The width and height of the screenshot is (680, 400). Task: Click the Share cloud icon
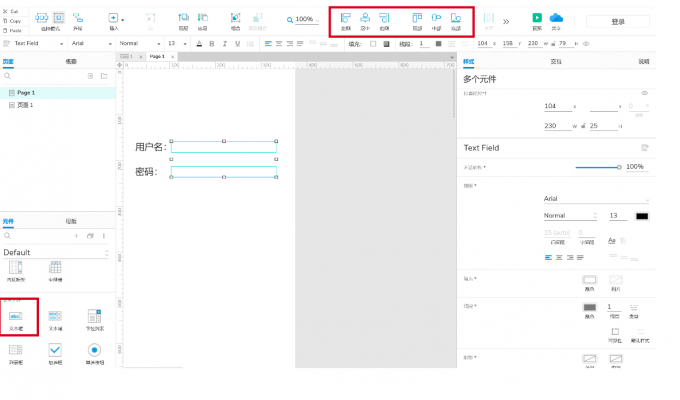(556, 20)
